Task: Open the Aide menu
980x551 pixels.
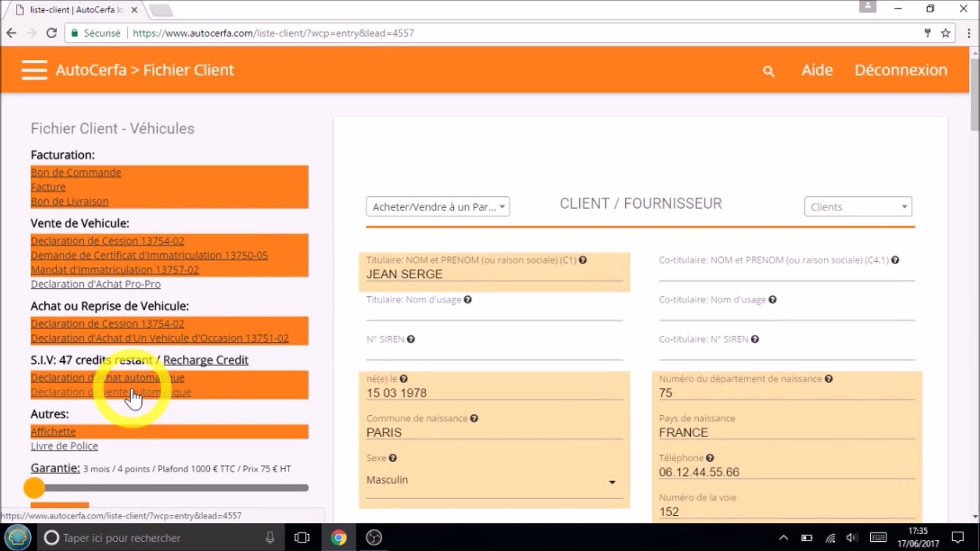Action: click(817, 70)
